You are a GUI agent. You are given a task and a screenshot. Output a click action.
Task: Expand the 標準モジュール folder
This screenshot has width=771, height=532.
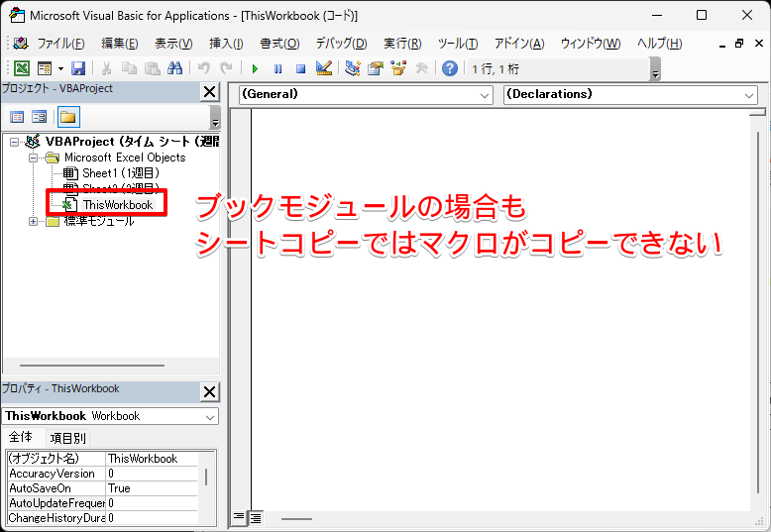point(33,221)
